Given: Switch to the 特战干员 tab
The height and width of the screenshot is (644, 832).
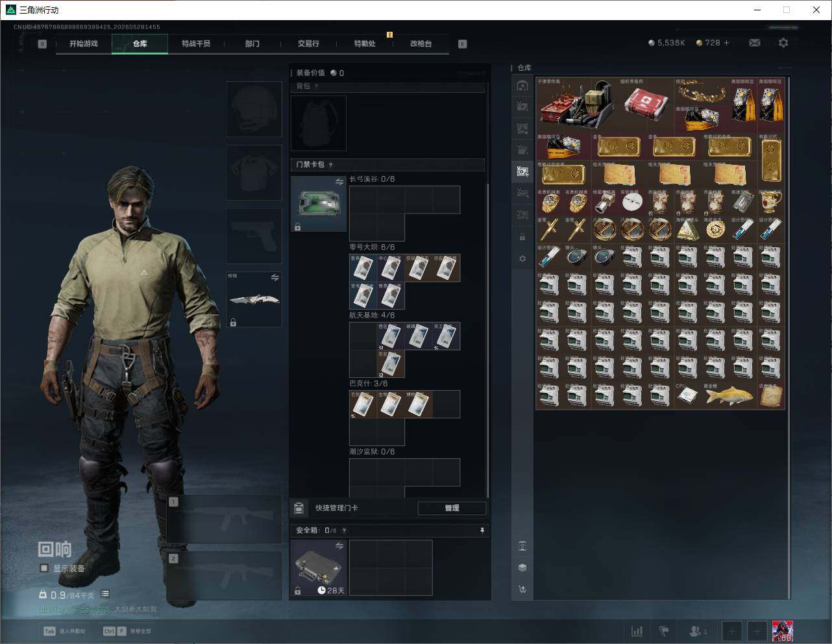Looking at the screenshot, I should (196, 43).
